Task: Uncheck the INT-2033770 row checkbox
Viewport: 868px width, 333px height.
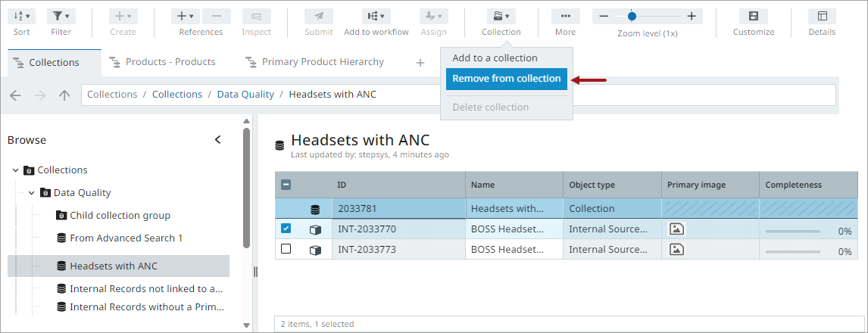Action: 286,229
